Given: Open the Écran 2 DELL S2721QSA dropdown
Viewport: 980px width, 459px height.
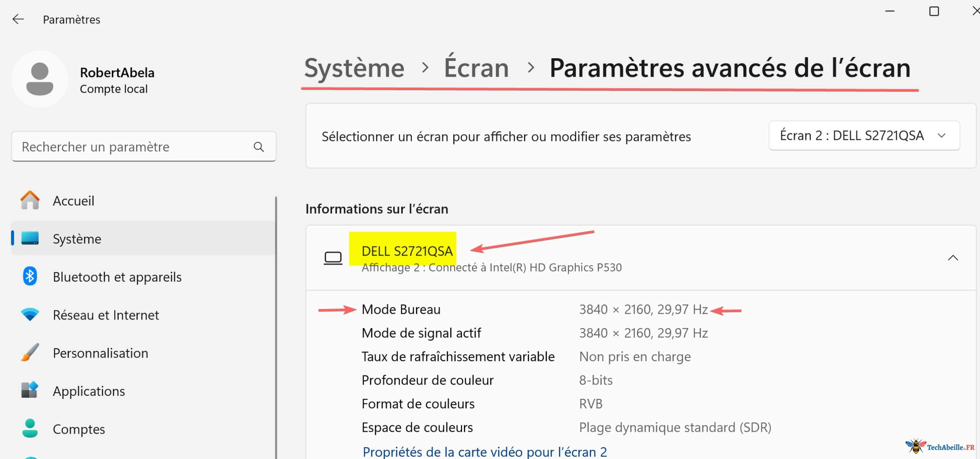Looking at the screenshot, I should point(864,136).
